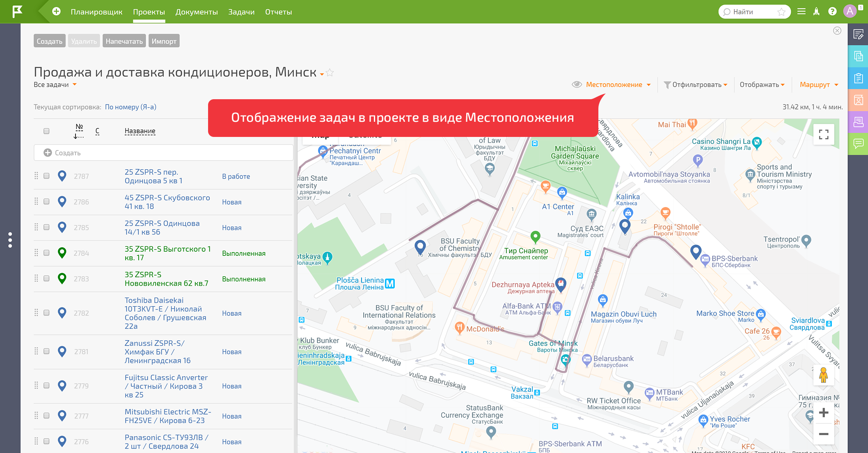This screenshot has height=453, width=868.
Task: Expand the project title dropdown arrow
Action: pos(322,74)
